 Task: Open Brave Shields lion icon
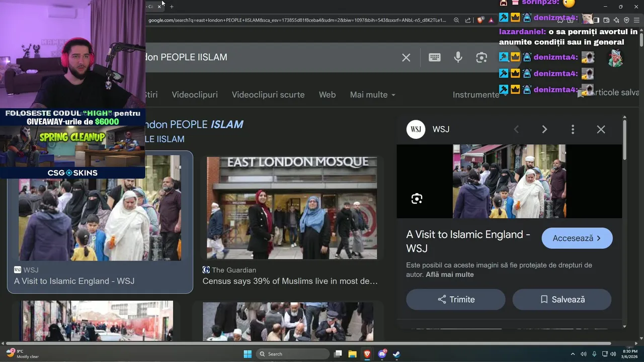pyautogui.click(x=480, y=20)
